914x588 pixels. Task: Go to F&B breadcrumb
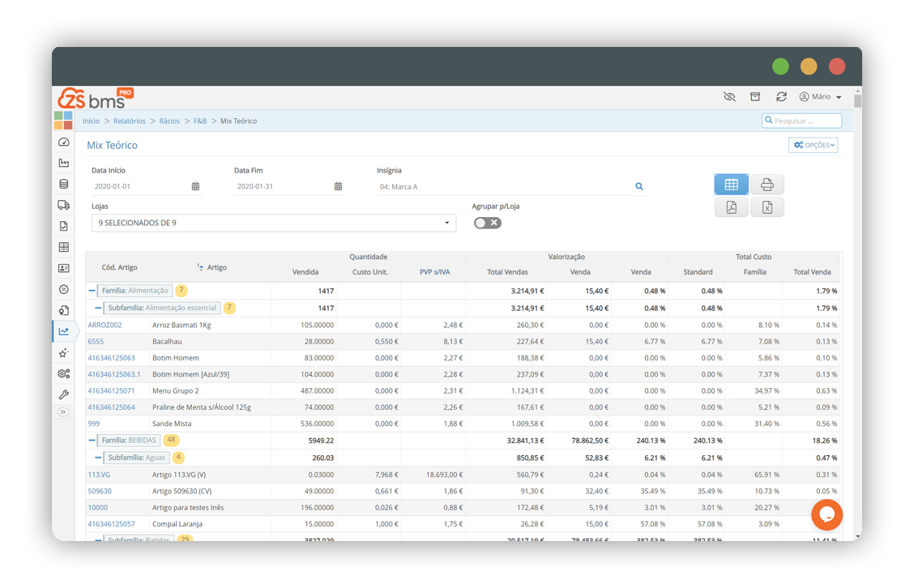point(200,121)
